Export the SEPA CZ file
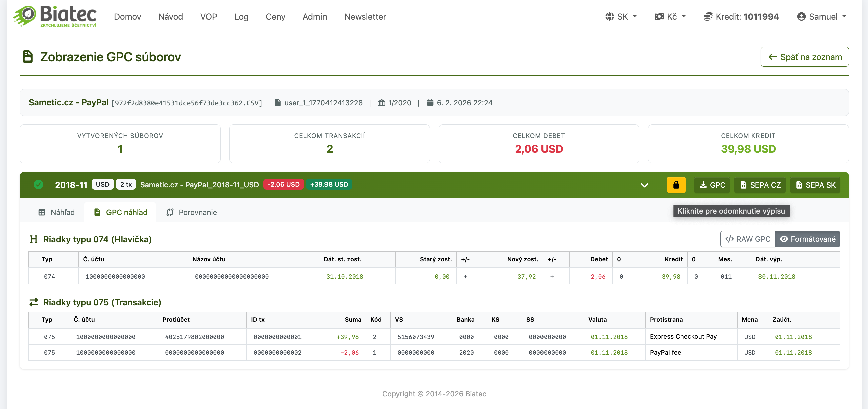868x409 pixels. coord(760,185)
